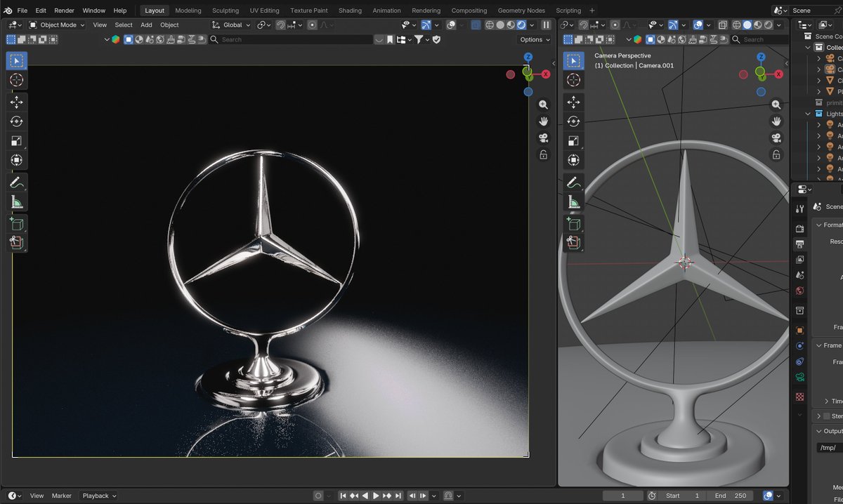
Task: Toggle camera view lock in rendered viewport
Action: click(x=543, y=155)
